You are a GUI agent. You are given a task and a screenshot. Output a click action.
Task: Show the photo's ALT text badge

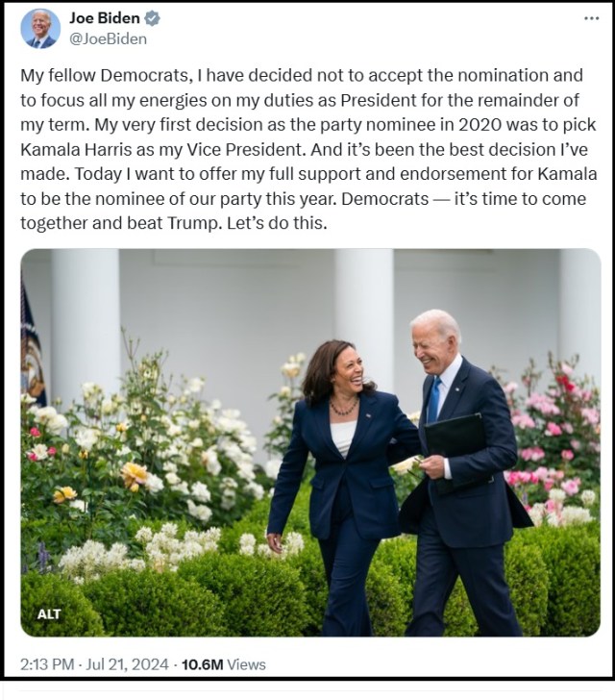click(49, 613)
